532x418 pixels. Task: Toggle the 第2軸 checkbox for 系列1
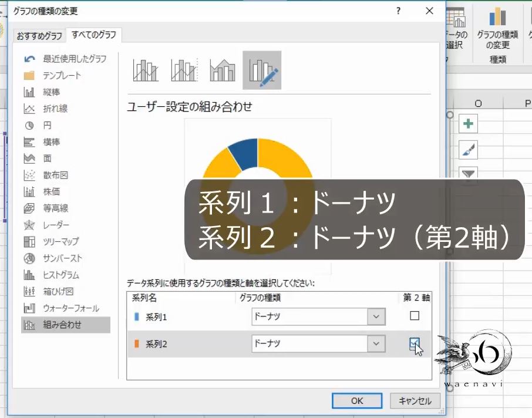(x=414, y=316)
